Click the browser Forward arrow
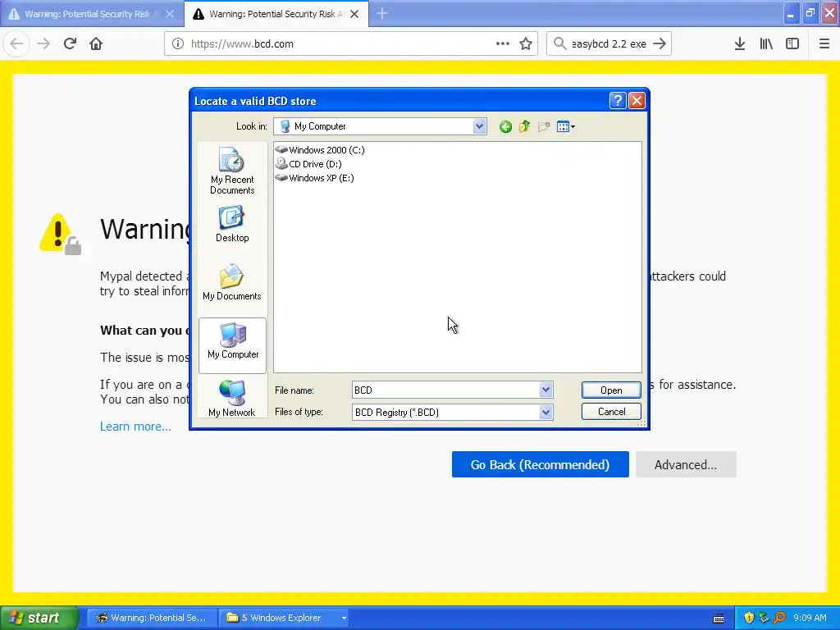This screenshot has height=630, width=840. click(x=43, y=44)
